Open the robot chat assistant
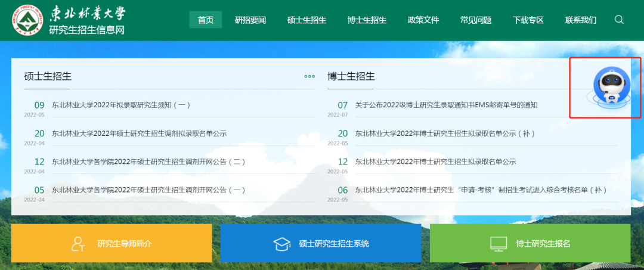644x270 pixels. point(611,88)
